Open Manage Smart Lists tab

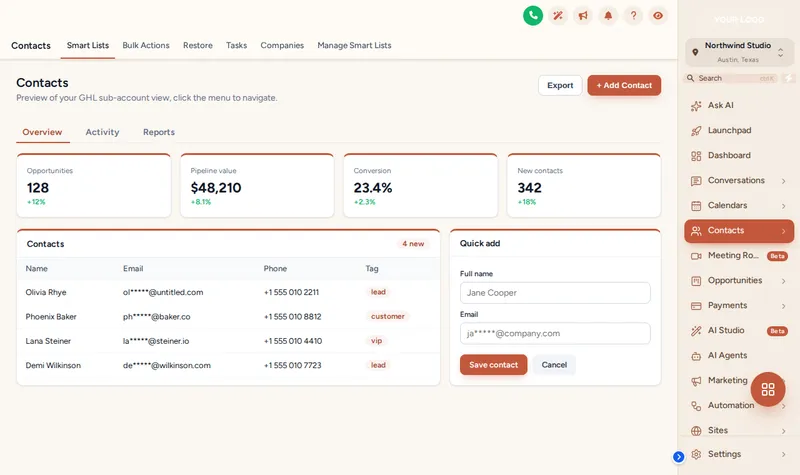click(x=354, y=45)
